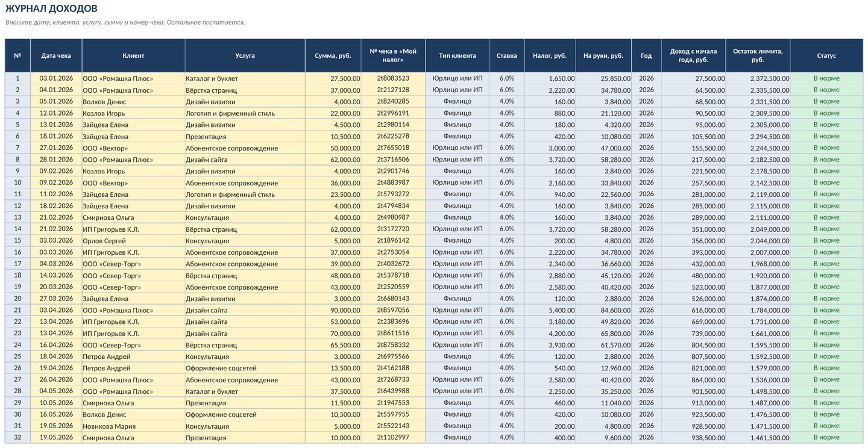
Task: Click "Логотип и фирменный стиль" for Козлов Игорь
Action: (x=245, y=113)
